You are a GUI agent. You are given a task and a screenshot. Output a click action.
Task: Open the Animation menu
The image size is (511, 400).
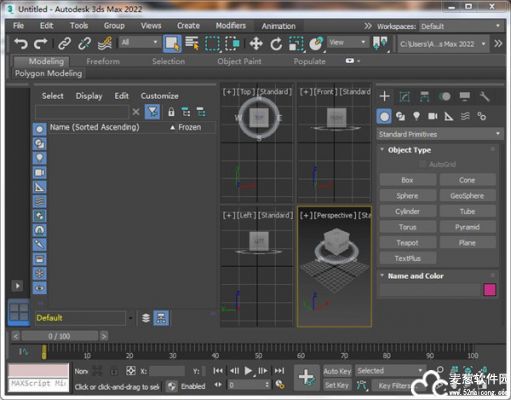[279, 26]
